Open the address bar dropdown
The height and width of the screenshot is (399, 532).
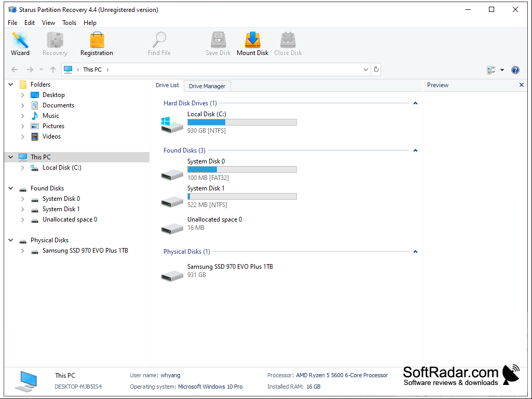(x=366, y=70)
